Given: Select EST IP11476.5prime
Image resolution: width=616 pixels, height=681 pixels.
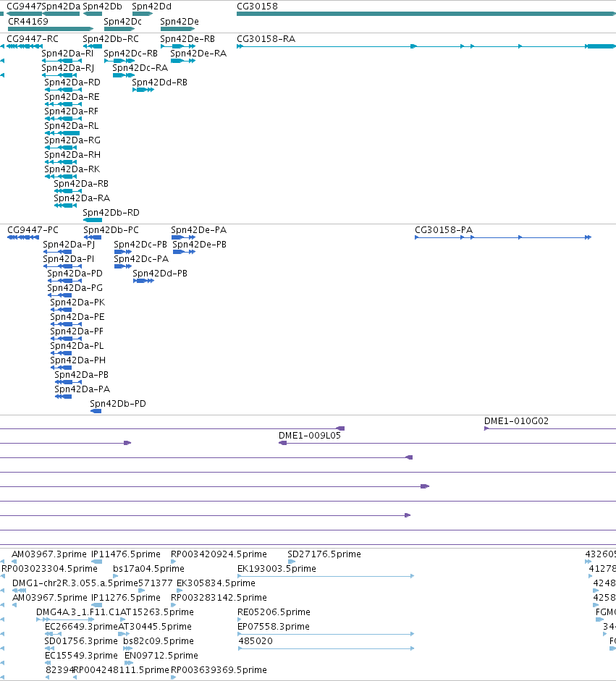Looking at the screenshot, I should [x=125, y=554].
